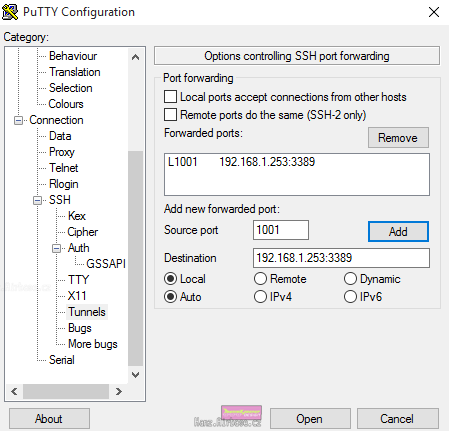This screenshot has width=449, height=431.
Task: Open the Cipher category
Action: coord(83,232)
